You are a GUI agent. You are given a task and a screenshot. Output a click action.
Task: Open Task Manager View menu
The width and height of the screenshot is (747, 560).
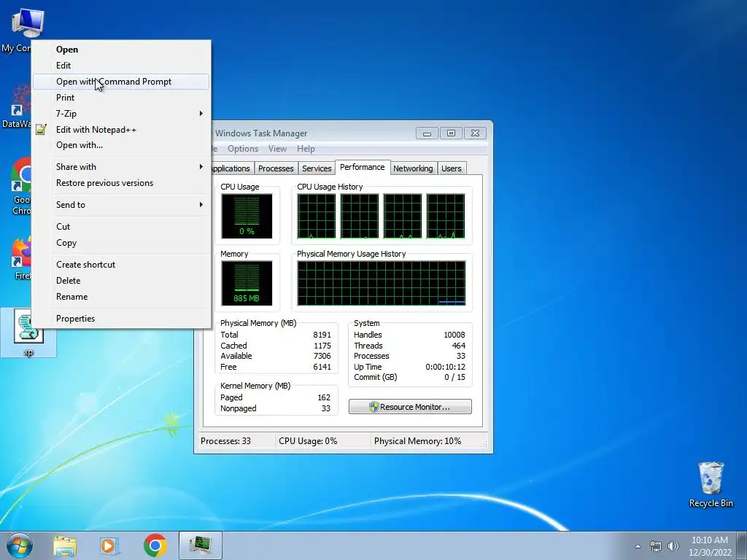click(x=277, y=149)
